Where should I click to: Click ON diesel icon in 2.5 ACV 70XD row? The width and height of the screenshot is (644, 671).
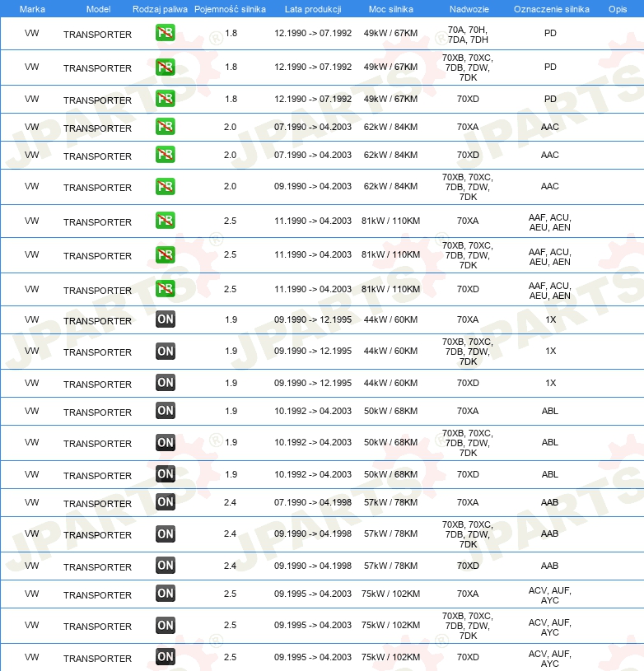166,657
